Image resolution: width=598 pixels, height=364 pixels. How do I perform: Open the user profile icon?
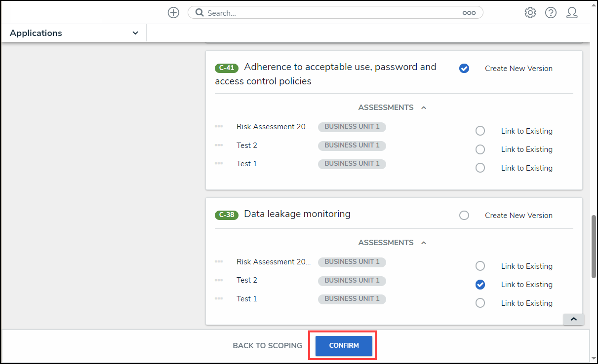tap(572, 13)
